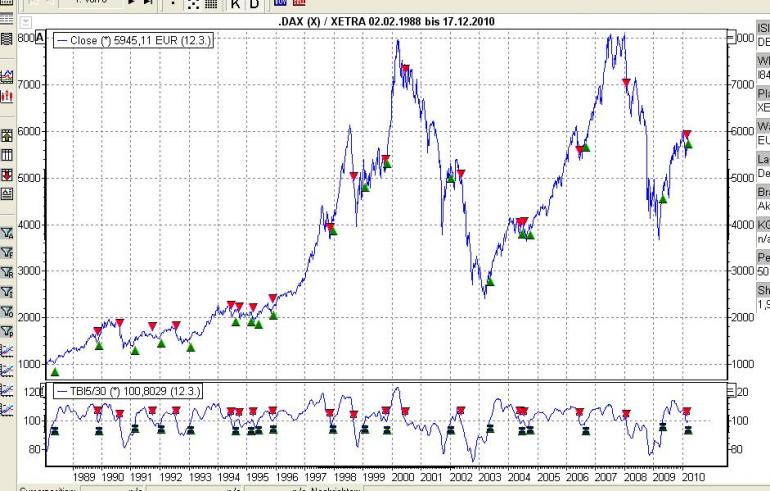Image resolution: width=770 pixels, height=491 pixels.
Task: Click the 1989 year label on time axis
Action: tap(83, 477)
